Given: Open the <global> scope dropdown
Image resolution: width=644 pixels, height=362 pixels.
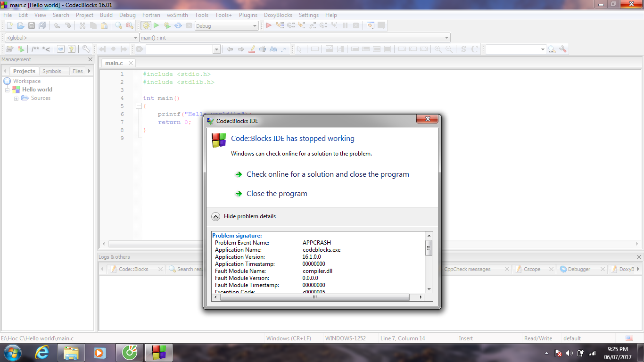Looking at the screenshot, I should (x=72, y=38).
